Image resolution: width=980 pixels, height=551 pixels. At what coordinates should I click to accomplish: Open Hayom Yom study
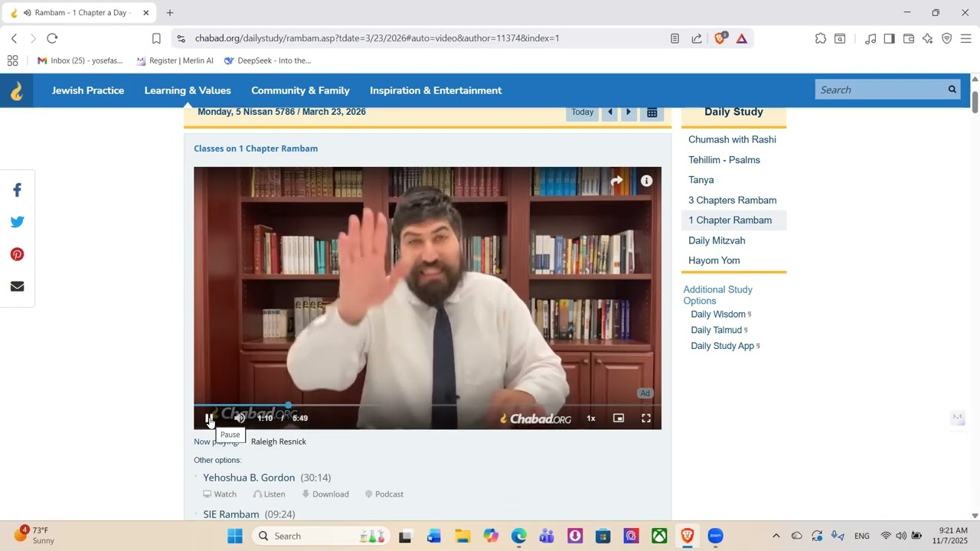[714, 260]
